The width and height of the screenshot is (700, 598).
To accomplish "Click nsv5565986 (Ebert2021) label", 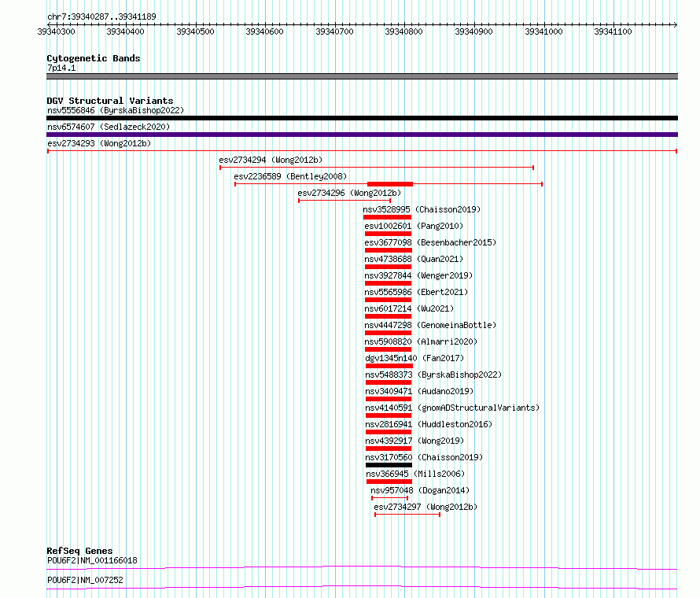I will pyautogui.click(x=416, y=292).
